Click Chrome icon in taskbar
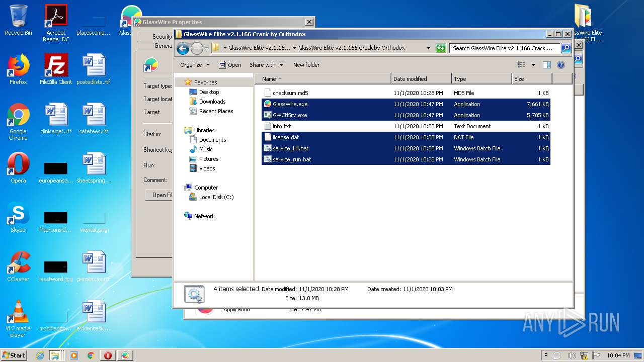 [x=91, y=355]
